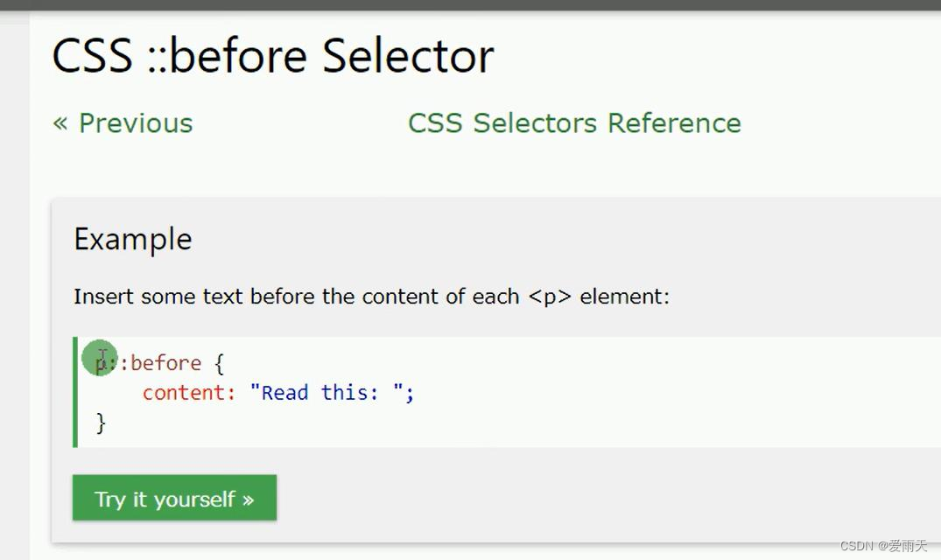Viewport: 941px width, 560px height.
Task: Click the green vertical bar beside the code
Action: pos(75,392)
